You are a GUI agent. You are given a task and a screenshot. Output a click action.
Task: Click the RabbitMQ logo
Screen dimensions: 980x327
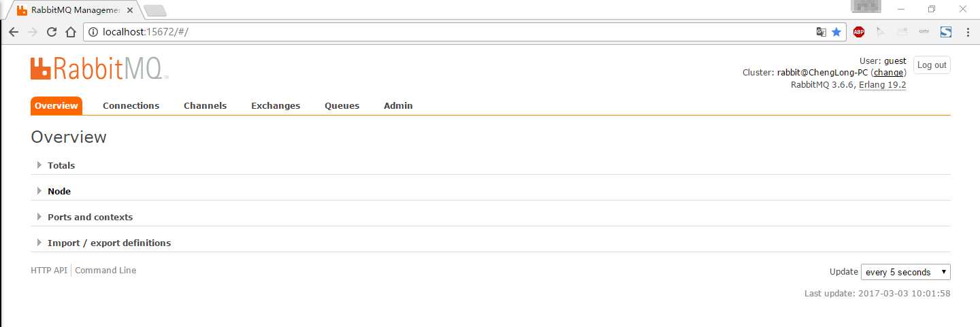[x=99, y=69]
